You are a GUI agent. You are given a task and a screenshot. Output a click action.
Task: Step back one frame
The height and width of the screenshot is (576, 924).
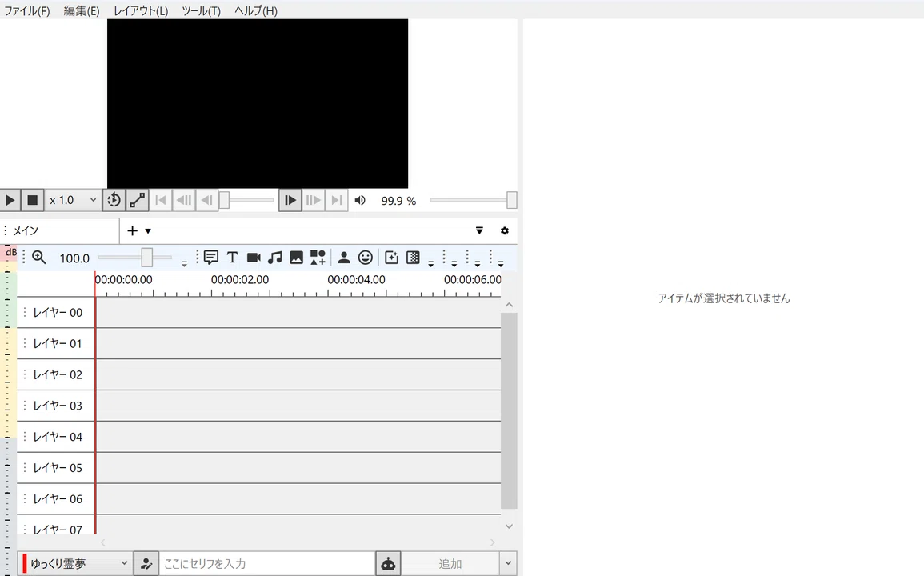pyautogui.click(x=206, y=201)
